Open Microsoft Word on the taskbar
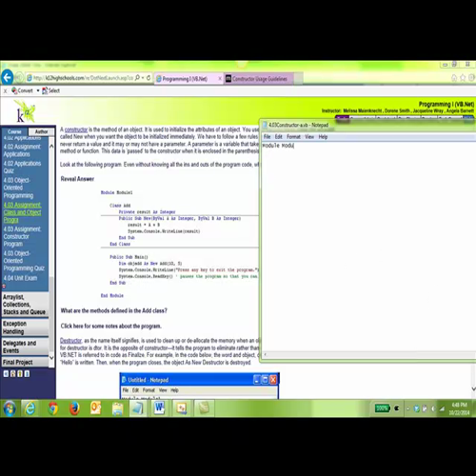476x476 pixels. [160, 408]
